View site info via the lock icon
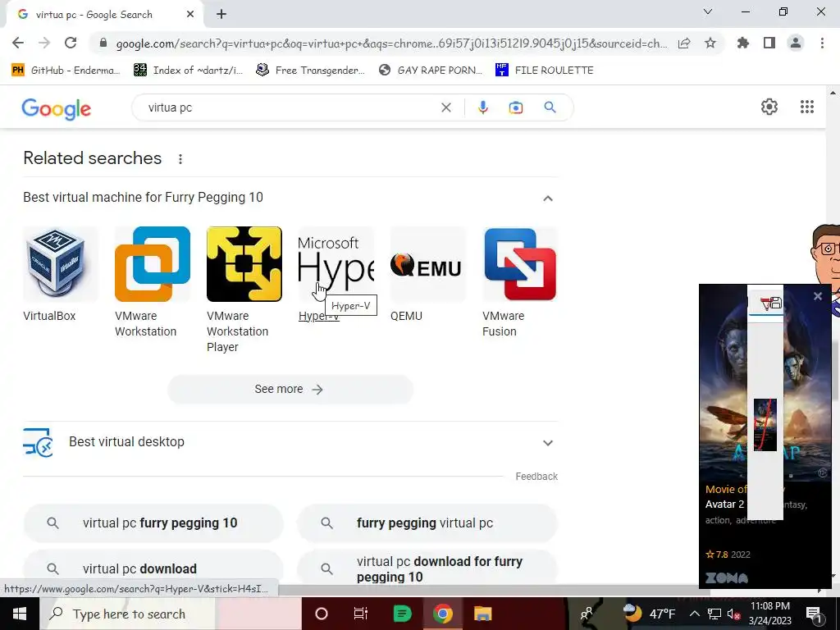The image size is (840, 630). pyautogui.click(x=103, y=43)
